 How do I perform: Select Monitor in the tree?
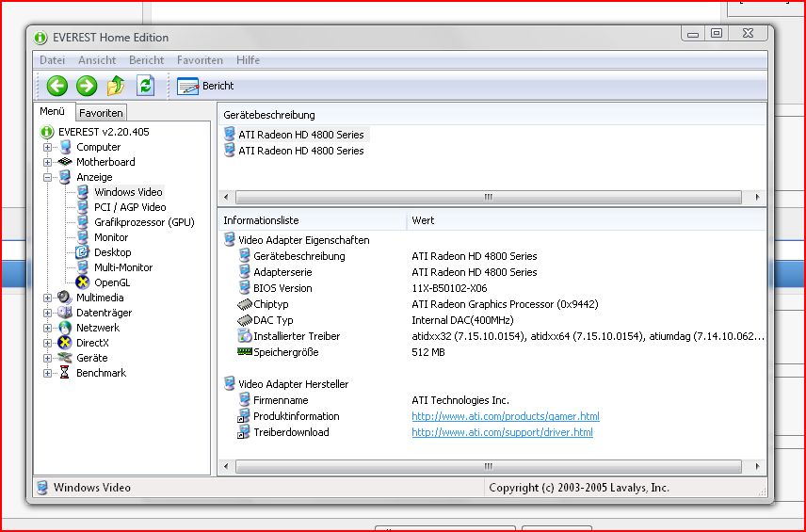click(111, 237)
